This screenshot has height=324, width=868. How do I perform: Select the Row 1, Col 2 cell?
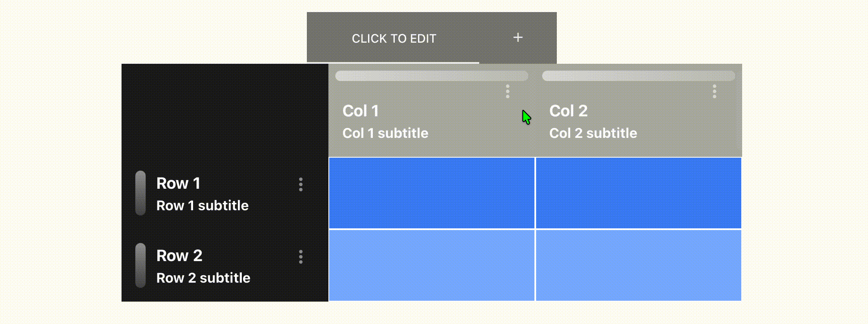point(638,193)
